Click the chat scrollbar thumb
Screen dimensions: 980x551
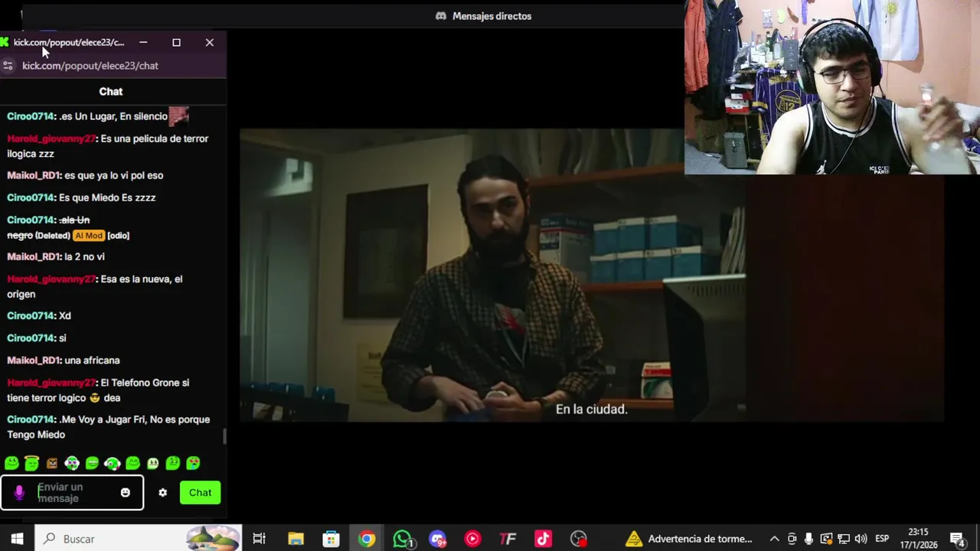pyautogui.click(x=224, y=437)
